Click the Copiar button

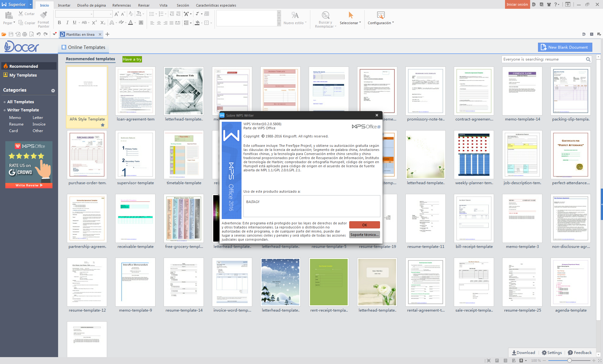[27, 23]
